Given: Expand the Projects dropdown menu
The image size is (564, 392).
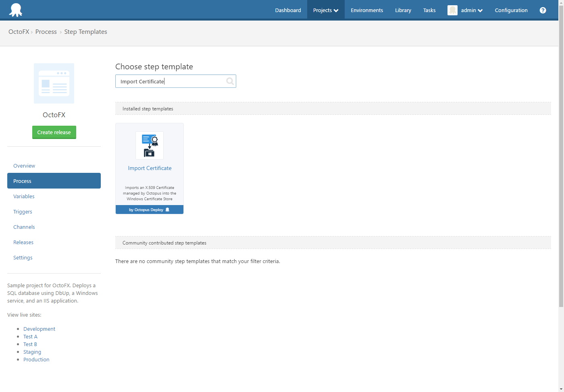Looking at the screenshot, I should [x=325, y=10].
